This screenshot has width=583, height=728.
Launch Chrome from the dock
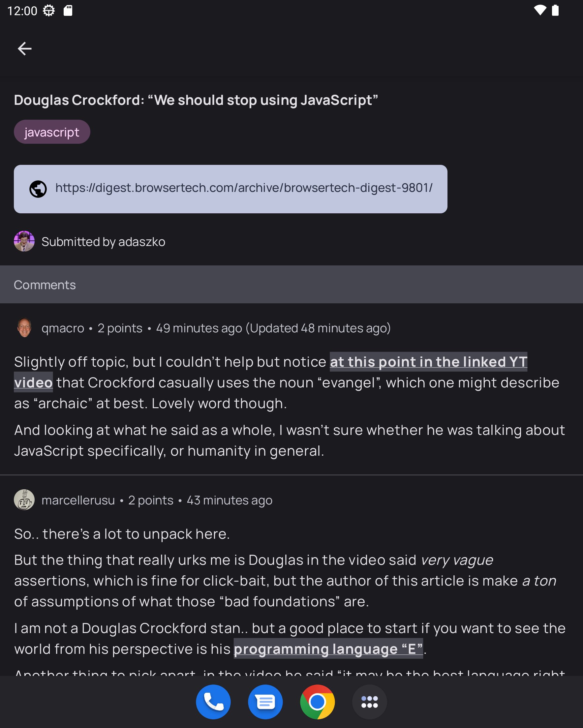tap(317, 702)
